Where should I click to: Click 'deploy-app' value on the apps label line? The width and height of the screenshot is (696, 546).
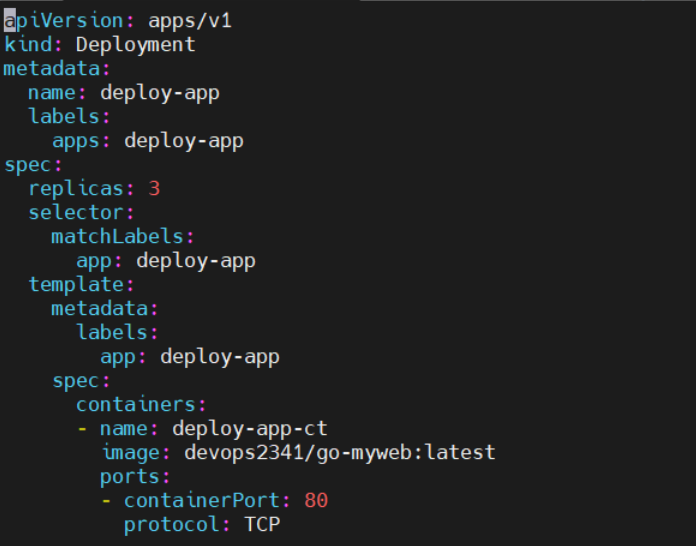coord(184,142)
